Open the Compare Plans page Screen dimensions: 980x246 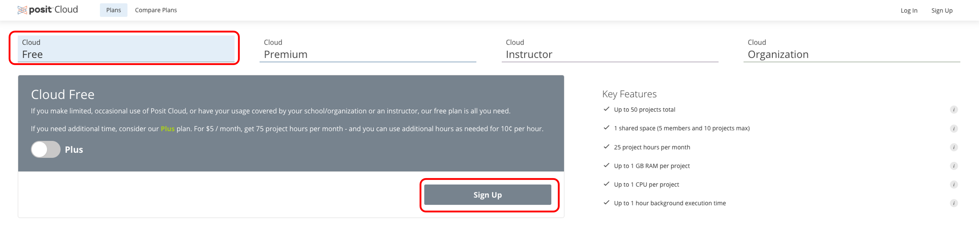tap(156, 10)
